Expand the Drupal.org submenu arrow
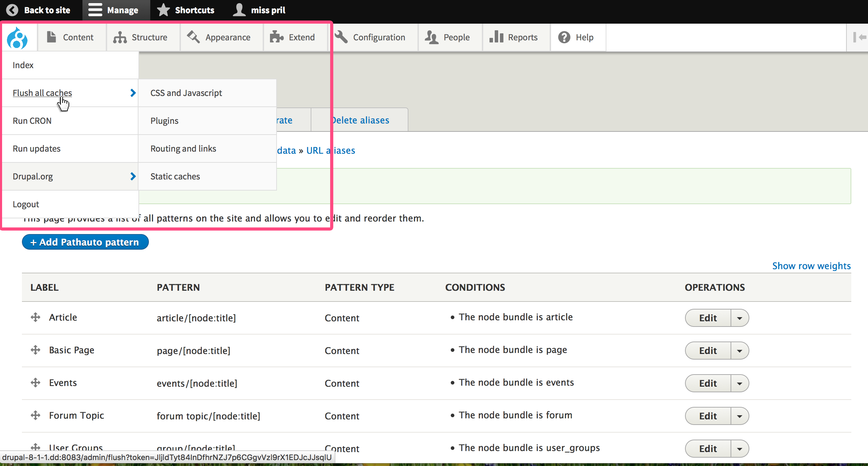868x466 pixels. click(x=133, y=176)
